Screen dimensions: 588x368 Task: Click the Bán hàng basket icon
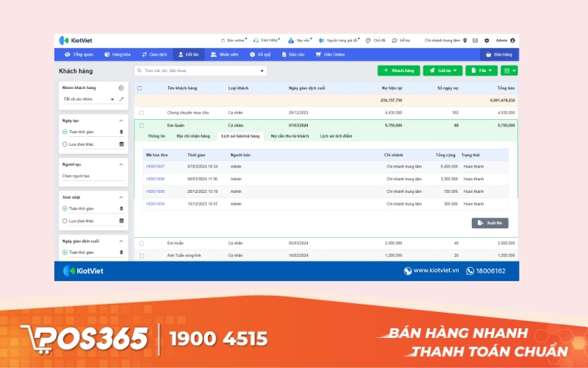coord(488,54)
